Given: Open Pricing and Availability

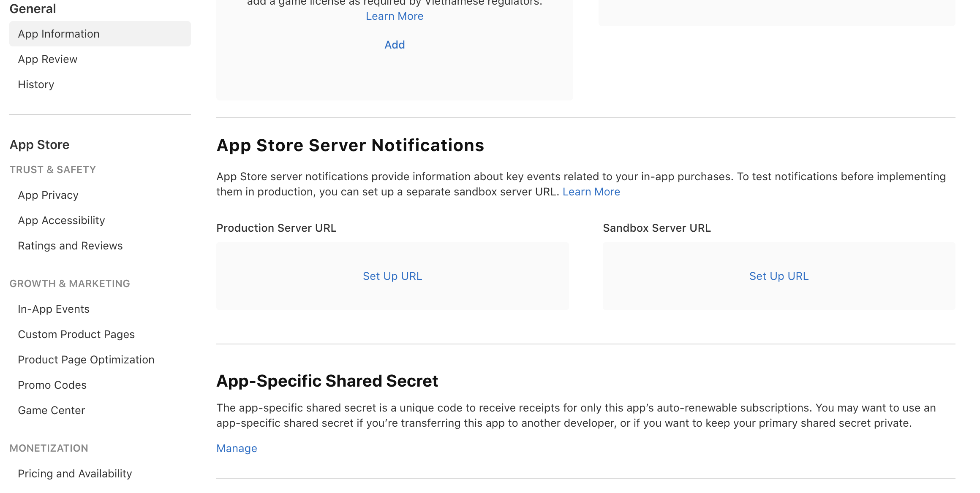Looking at the screenshot, I should (75, 473).
